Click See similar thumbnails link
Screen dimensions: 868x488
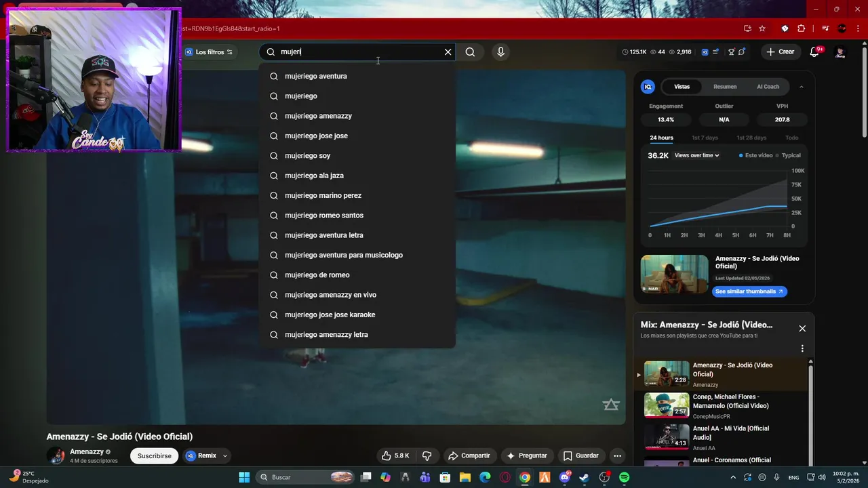tap(749, 291)
